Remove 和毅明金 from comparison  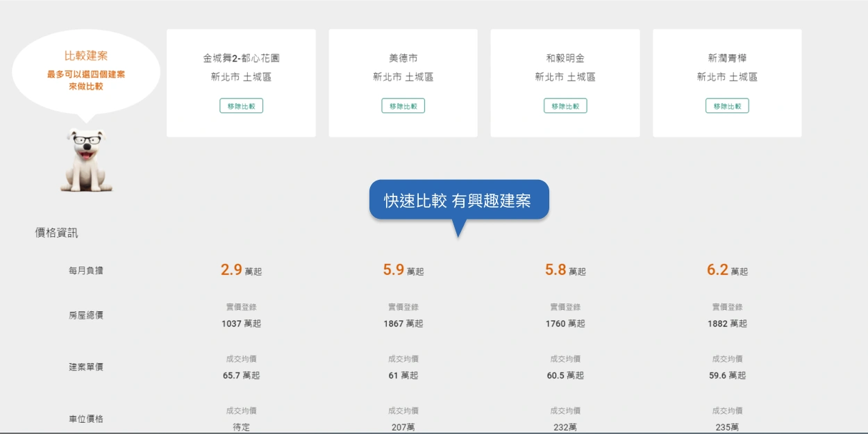[565, 106]
